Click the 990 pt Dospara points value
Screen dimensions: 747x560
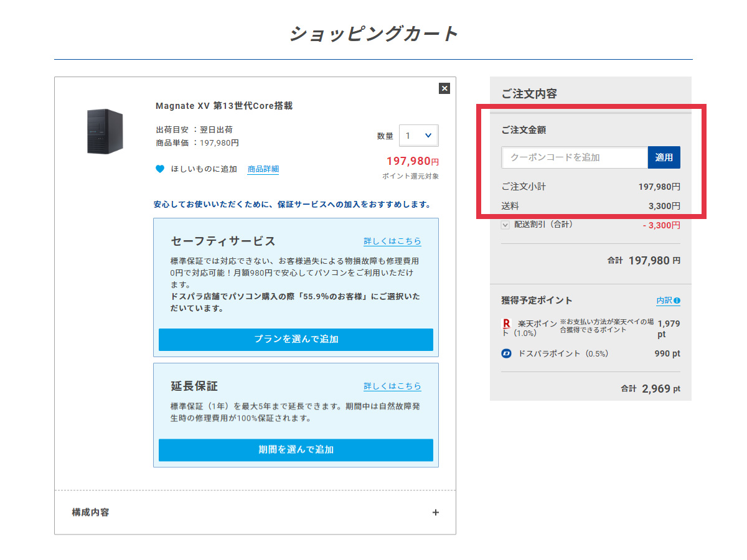coord(667,353)
